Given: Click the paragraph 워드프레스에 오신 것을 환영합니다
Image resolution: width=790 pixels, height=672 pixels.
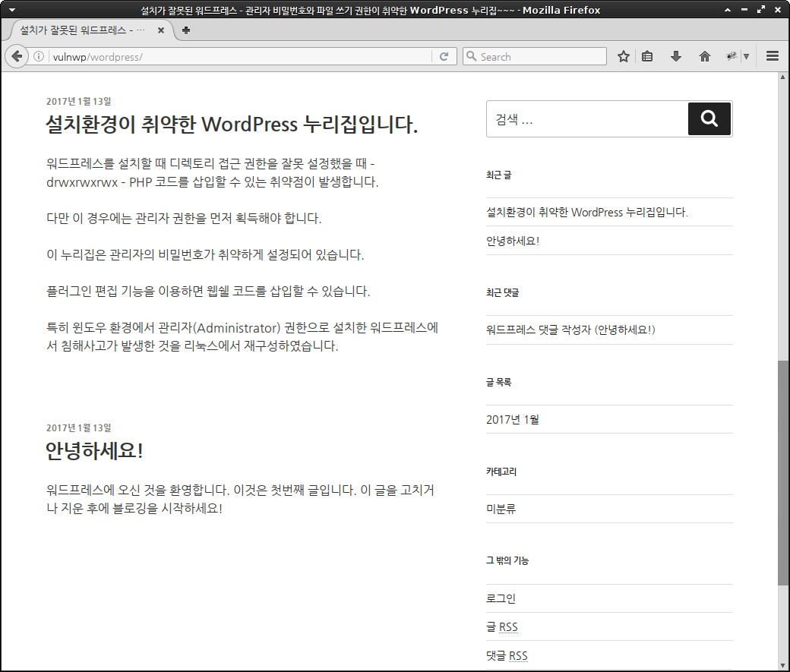Looking at the screenshot, I should (240, 499).
